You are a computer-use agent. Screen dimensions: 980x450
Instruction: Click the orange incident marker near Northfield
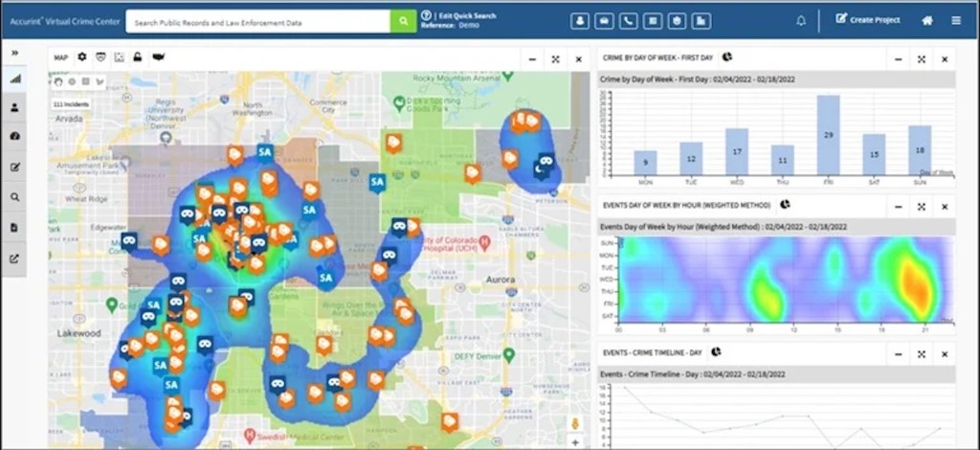click(x=393, y=144)
